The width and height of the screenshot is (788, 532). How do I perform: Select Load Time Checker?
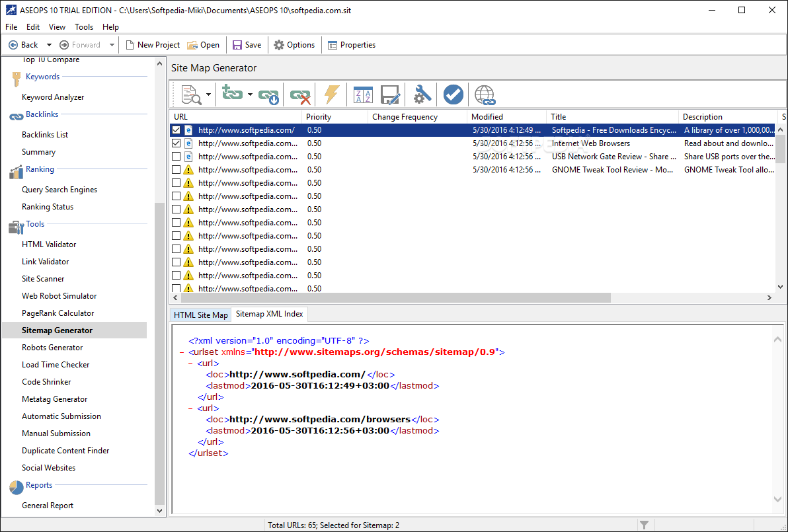56,365
